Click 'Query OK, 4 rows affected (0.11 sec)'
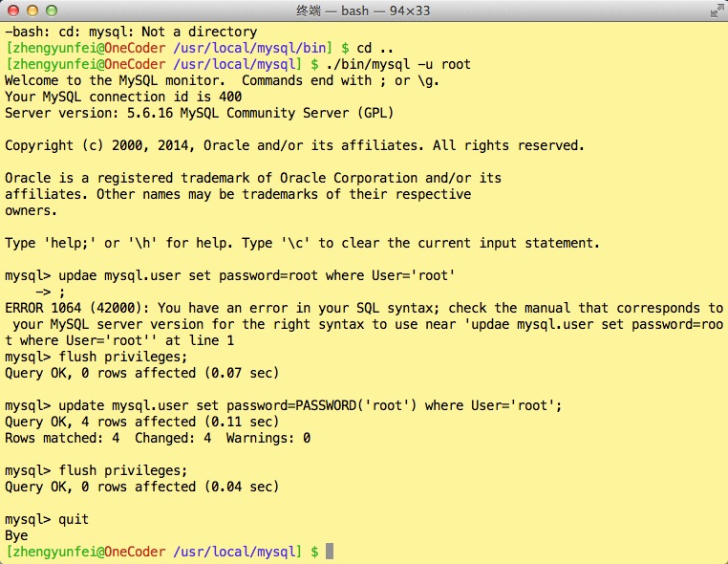Viewport: 728px width, 564px height. point(142,422)
